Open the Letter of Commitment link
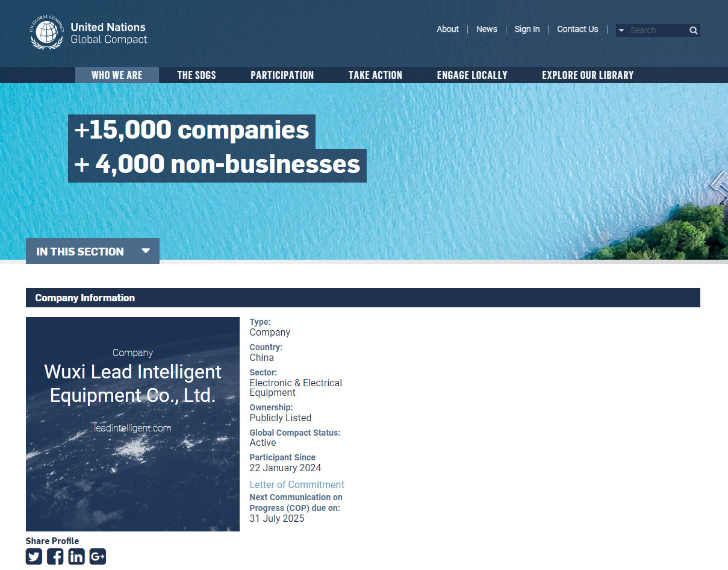The image size is (728, 570). 297,484
